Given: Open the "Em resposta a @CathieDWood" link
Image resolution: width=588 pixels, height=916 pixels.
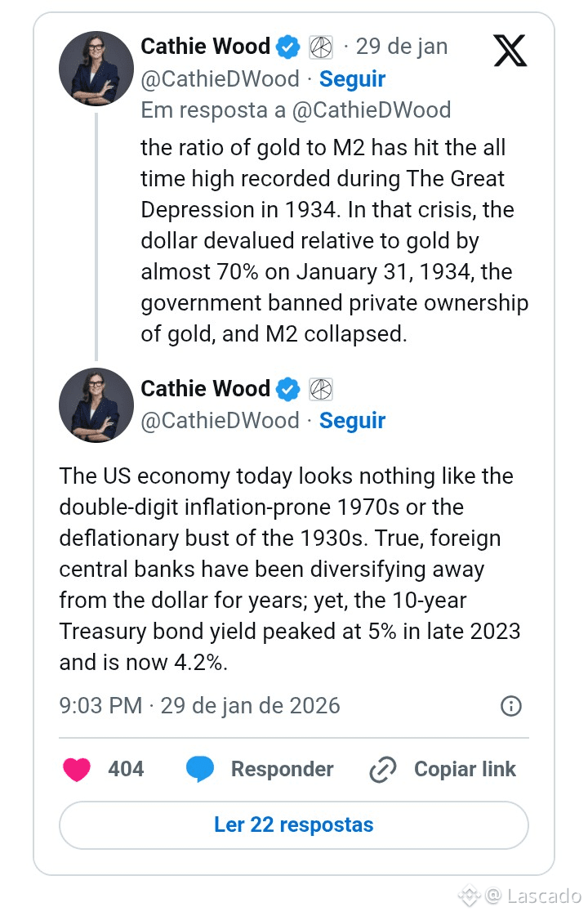Looking at the screenshot, I should coord(296,110).
